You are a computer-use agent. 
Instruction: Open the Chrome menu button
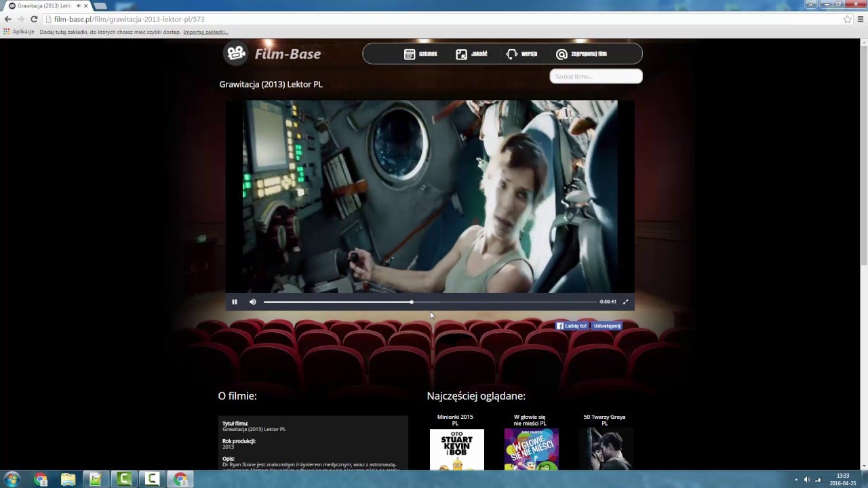click(x=861, y=19)
